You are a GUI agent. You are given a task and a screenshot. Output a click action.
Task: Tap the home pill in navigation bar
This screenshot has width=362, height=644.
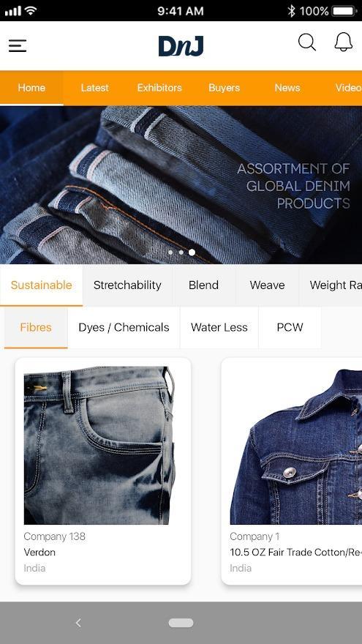click(181, 623)
